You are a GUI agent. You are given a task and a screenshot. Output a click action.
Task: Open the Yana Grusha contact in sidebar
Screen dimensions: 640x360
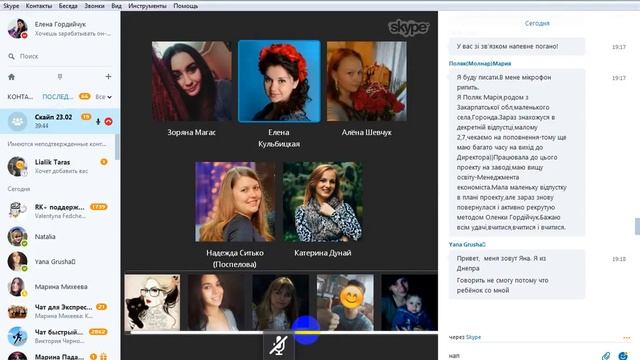click(x=60, y=262)
